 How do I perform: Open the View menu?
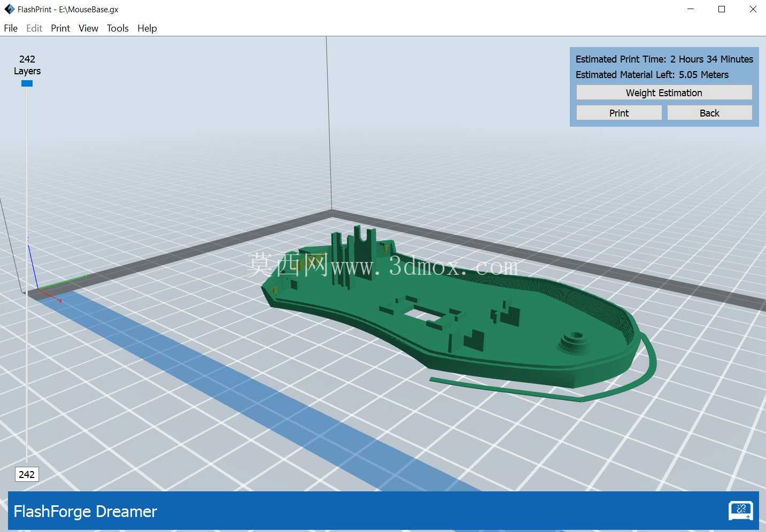point(88,28)
